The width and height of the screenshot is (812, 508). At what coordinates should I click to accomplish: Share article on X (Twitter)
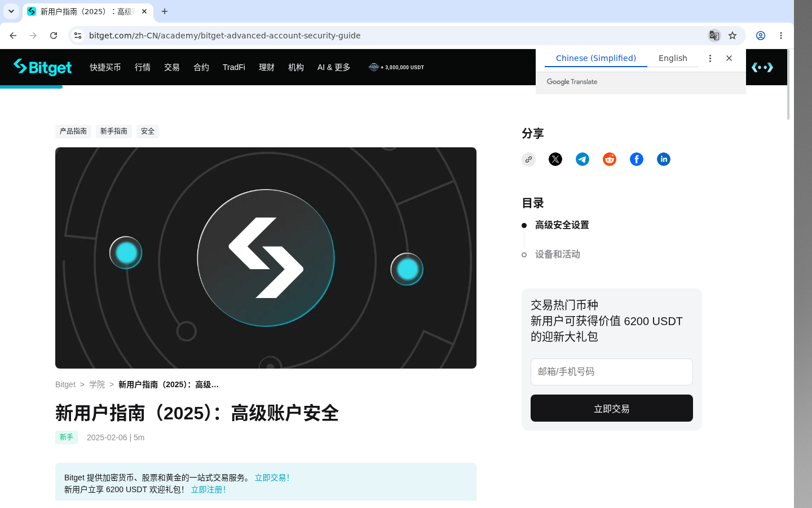pos(555,159)
